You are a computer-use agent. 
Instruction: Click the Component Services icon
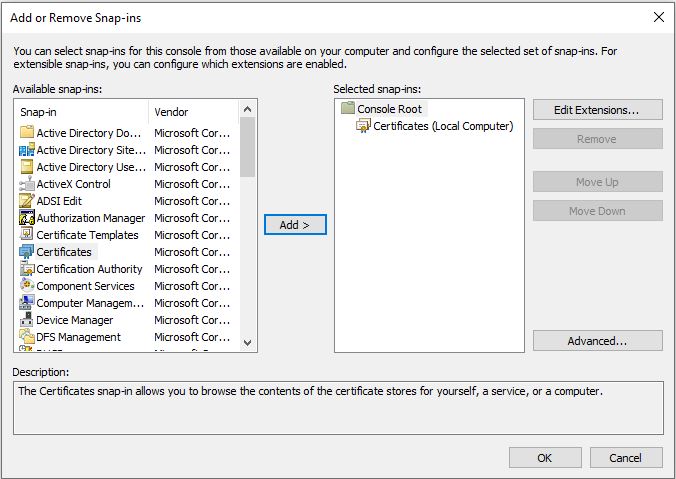click(x=27, y=285)
